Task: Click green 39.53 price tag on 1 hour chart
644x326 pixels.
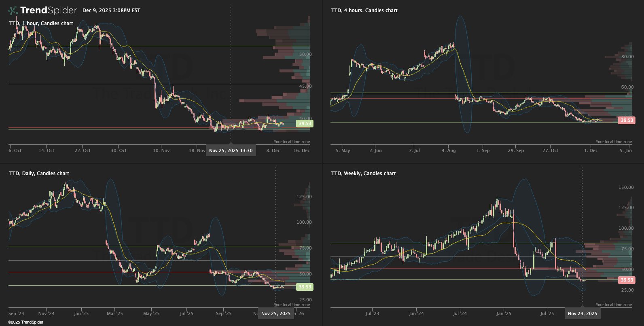Action: (x=305, y=124)
